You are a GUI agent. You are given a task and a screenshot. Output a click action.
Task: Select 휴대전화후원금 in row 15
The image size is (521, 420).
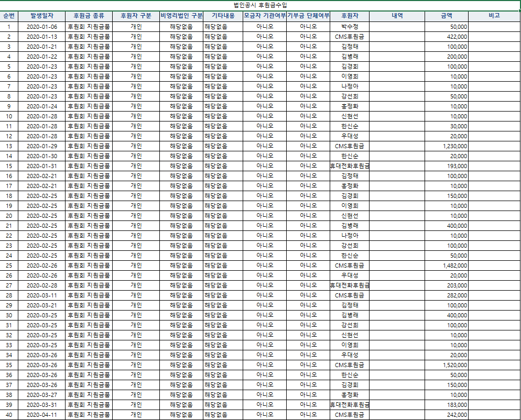point(350,167)
